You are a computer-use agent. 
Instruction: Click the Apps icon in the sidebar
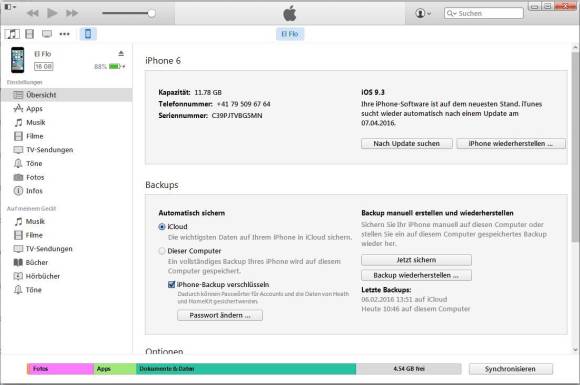click(18, 108)
